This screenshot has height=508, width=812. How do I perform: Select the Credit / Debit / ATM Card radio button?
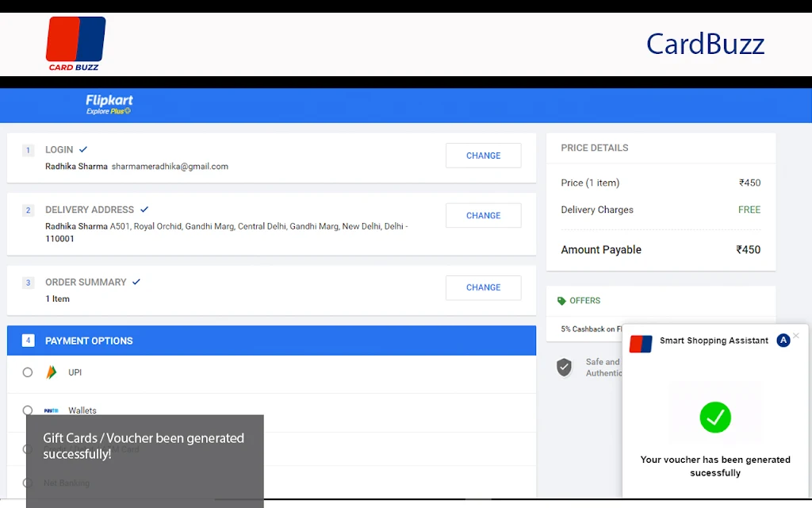point(28,449)
